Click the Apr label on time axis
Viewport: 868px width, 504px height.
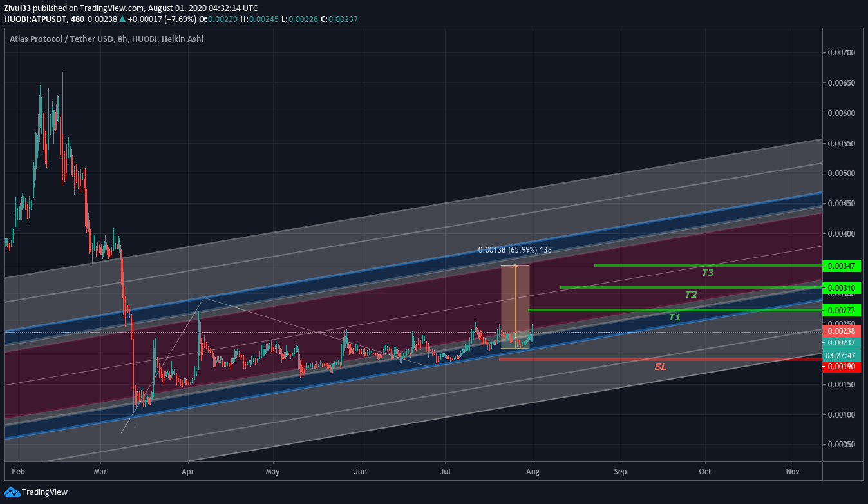point(187,472)
